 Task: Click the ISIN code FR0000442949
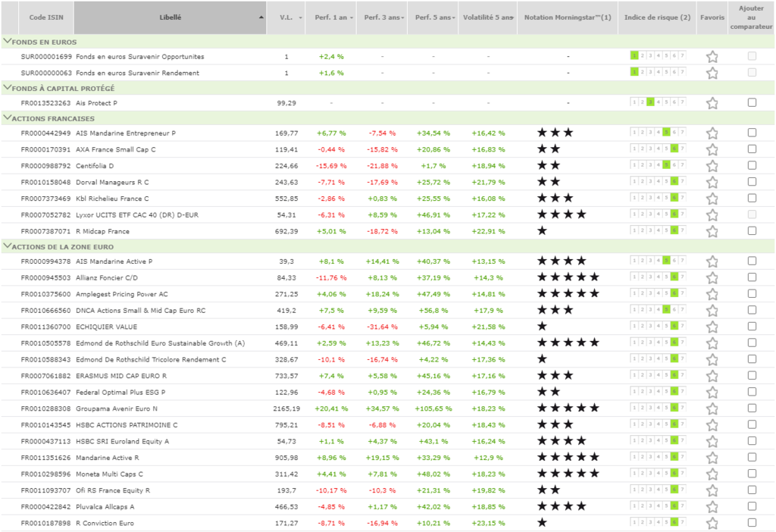(x=45, y=133)
